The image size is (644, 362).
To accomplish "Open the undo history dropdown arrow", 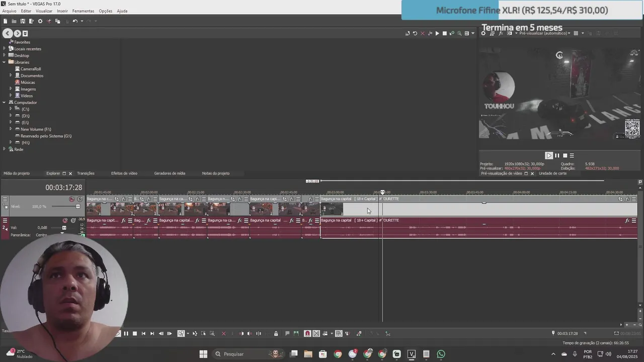I will click(x=82, y=21).
